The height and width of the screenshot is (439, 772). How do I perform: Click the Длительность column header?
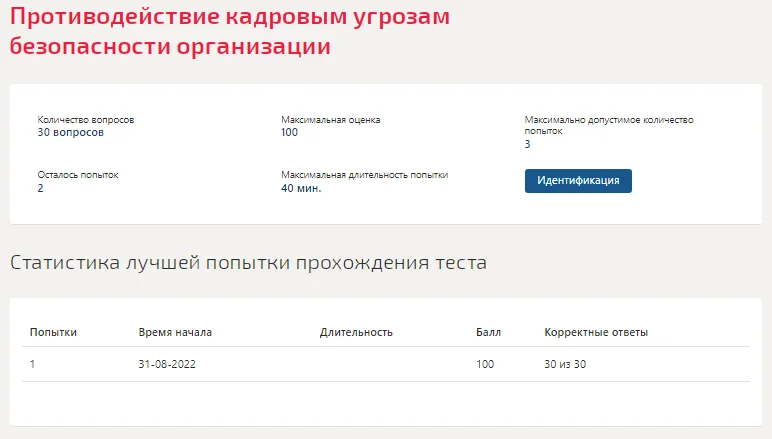click(356, 332)
